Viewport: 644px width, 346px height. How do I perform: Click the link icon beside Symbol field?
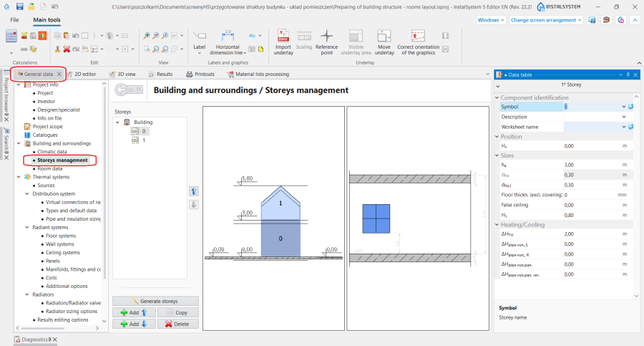coord(630,107)
